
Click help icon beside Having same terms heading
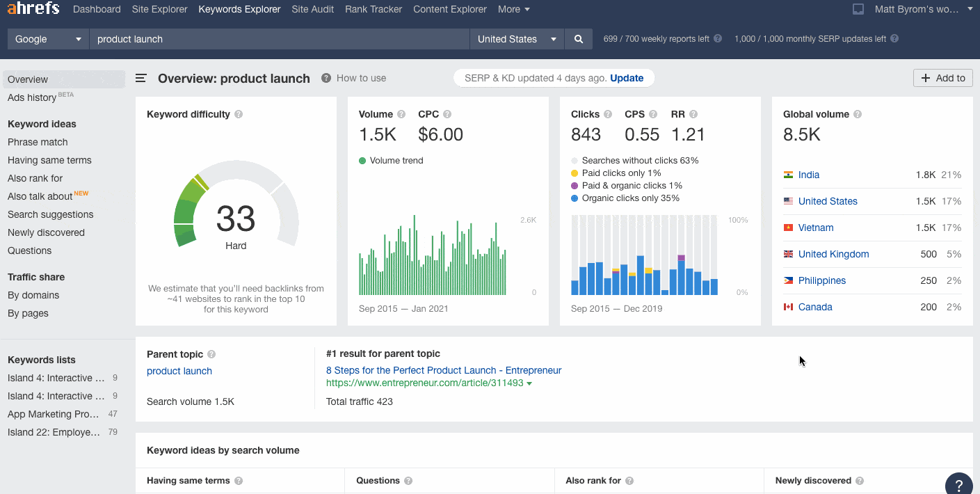pos(239,481)
